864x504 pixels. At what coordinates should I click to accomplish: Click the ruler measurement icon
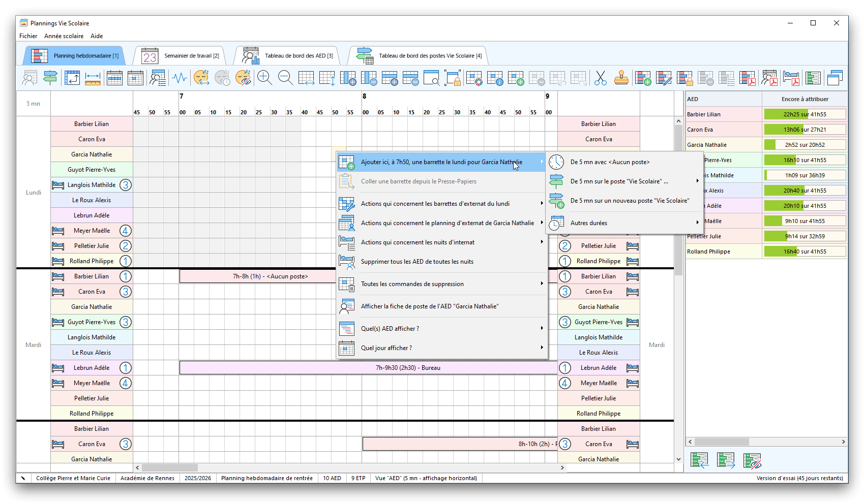point(93,78)
